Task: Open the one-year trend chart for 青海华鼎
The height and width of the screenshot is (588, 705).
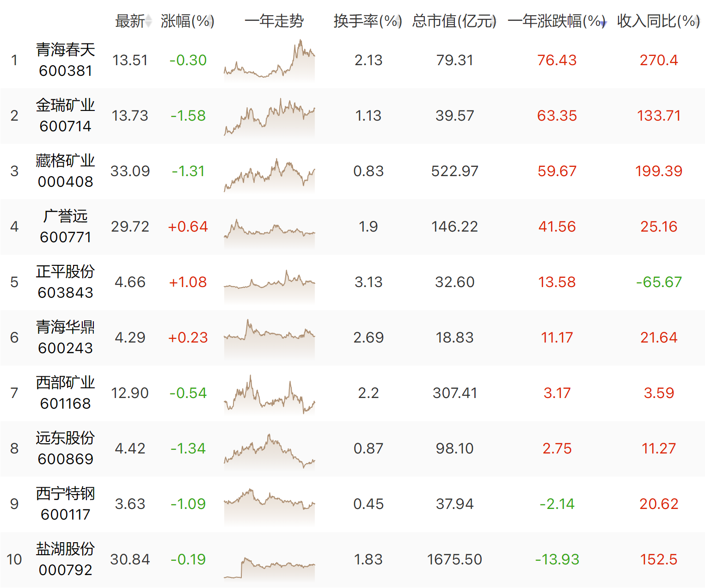Action: (270, 339)
